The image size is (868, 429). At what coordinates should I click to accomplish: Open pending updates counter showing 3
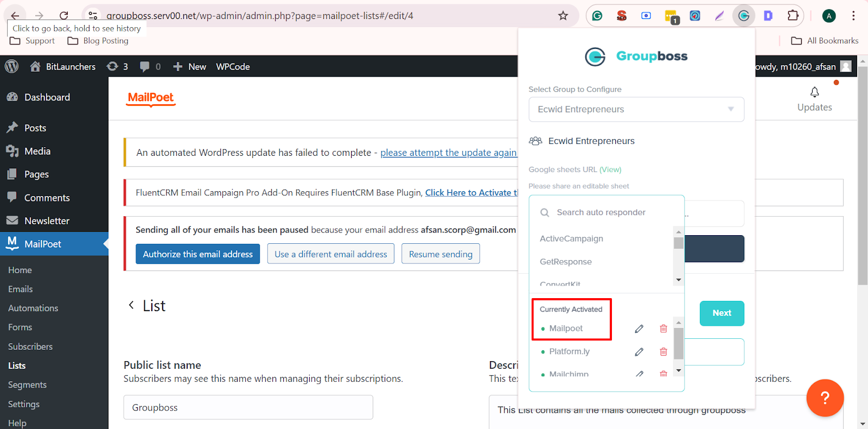click(118, 66)
